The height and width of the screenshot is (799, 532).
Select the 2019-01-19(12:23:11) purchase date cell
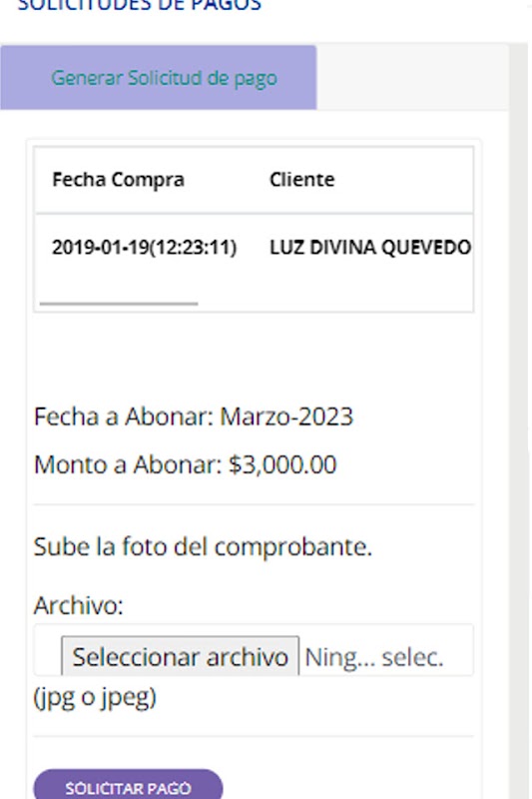[x=144, y=248]
